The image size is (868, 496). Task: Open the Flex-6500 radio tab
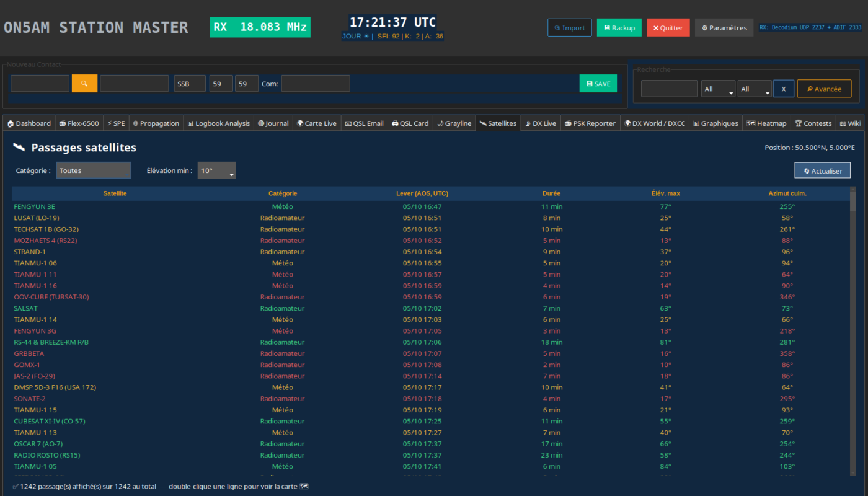79,123
